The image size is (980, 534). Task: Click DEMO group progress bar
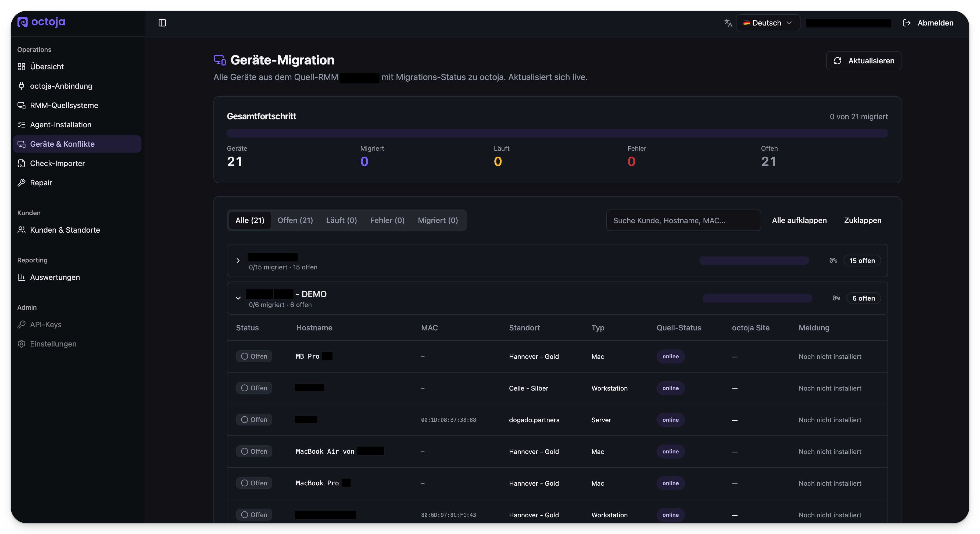(x=757, y=298)
